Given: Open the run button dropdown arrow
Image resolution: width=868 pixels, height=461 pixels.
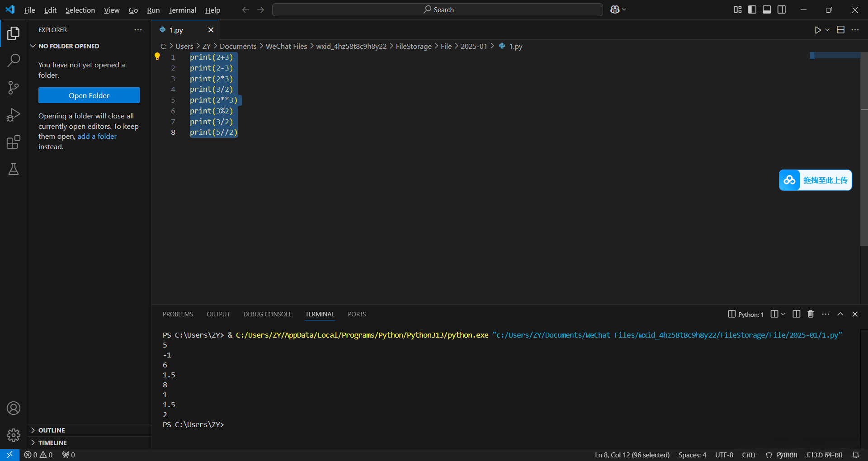Looking at the screenshot, I should pyautogui.click(x=827, y=30).
